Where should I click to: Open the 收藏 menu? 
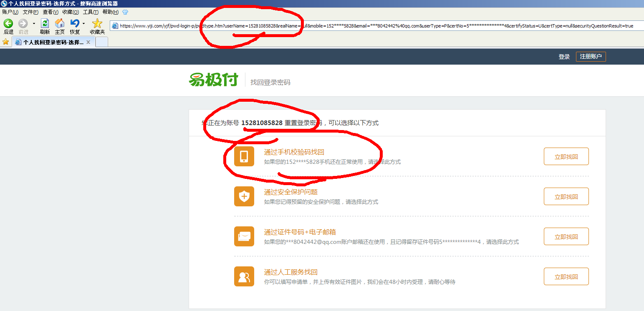click(x=71, y=12)
